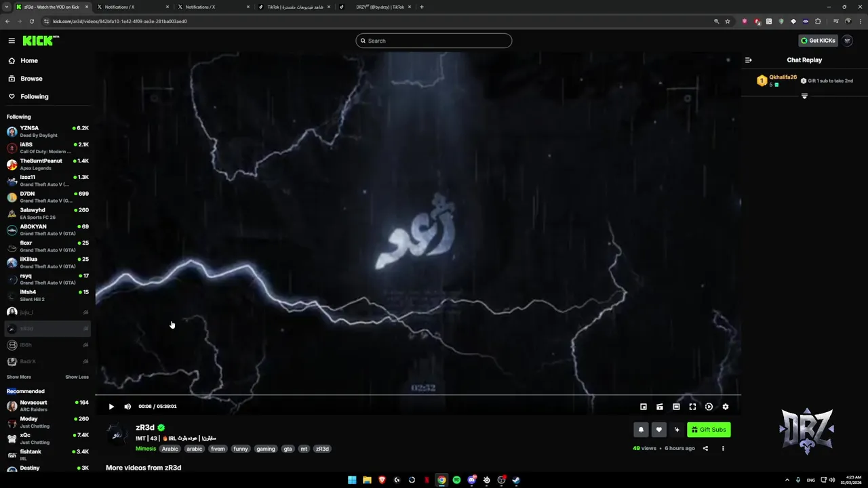Click the fivem tag
868x488 pixels.
point(218,449)
